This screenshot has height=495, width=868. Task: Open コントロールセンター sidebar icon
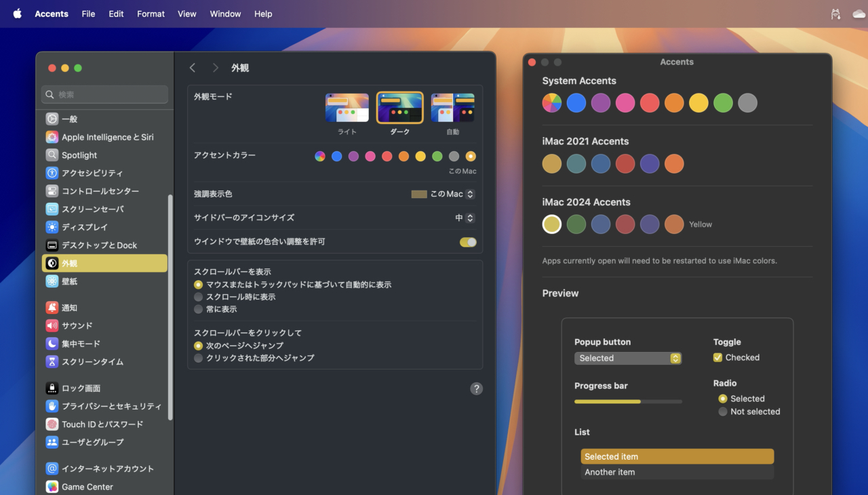[x=52, y=191]
